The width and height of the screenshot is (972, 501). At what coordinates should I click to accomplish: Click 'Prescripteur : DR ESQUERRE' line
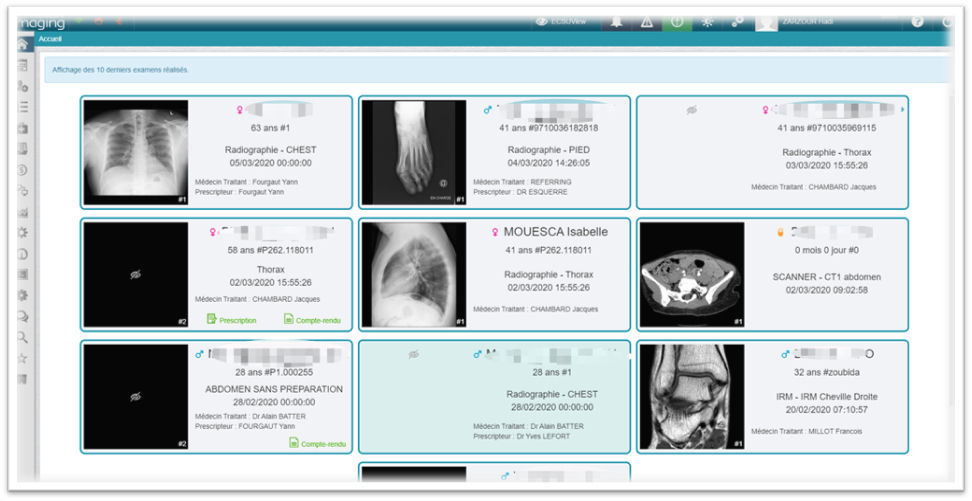tap(520, 192)
